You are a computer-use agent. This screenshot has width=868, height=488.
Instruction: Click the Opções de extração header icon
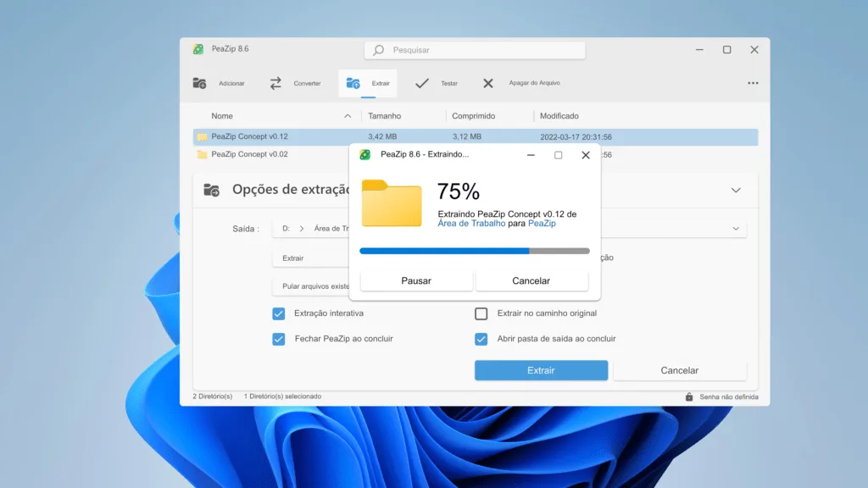[x=211, y=190]
